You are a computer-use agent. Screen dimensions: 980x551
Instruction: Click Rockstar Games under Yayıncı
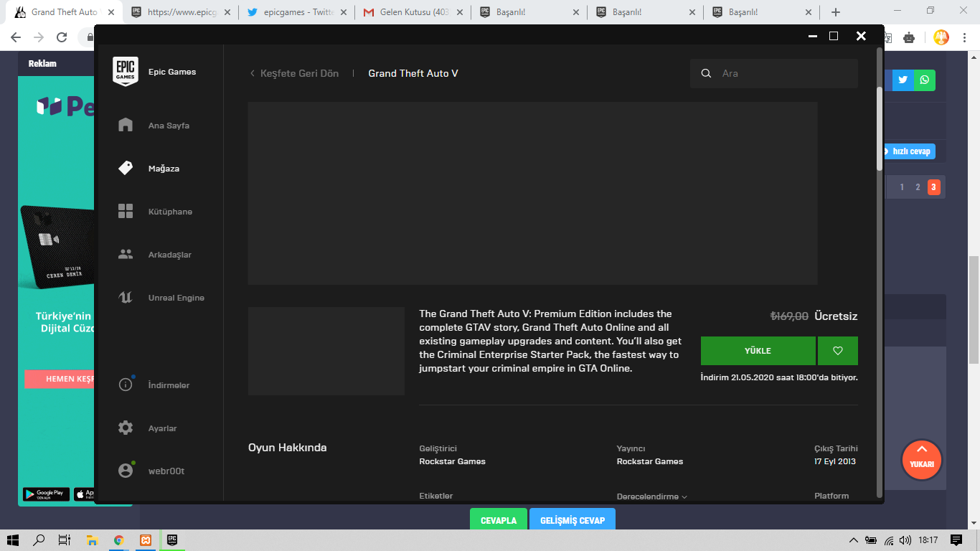click(650, 461)
